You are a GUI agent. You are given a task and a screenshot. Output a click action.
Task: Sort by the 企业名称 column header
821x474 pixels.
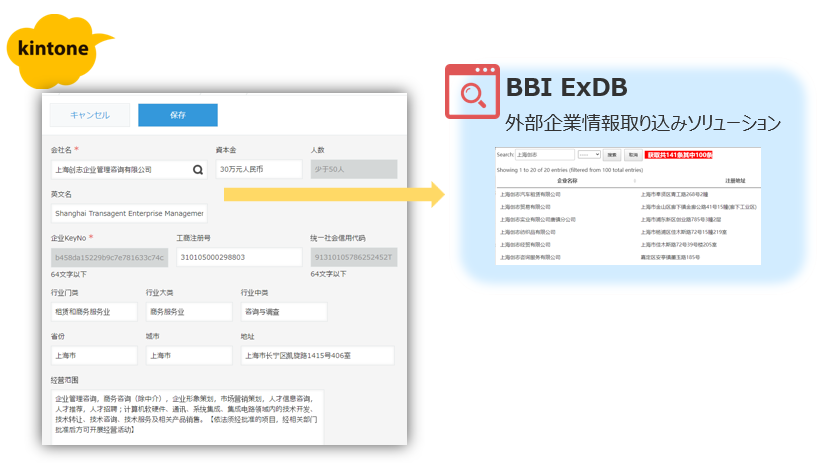[x=568, y=181]
